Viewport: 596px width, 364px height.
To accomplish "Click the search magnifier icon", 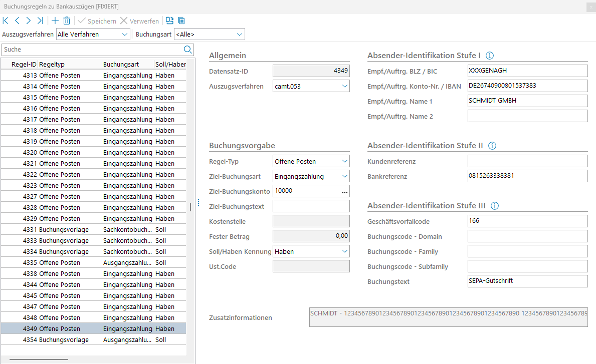I will coord(188,49).
